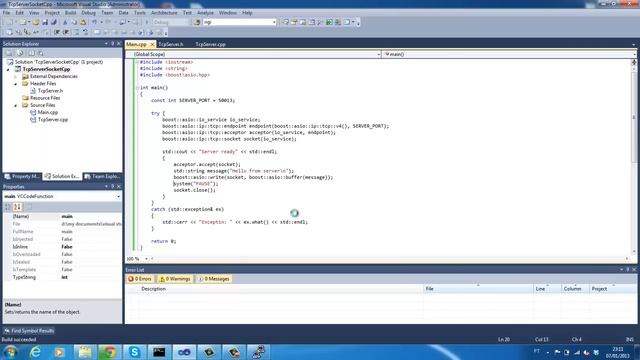Screen dimensions: 640x360
Task: Click the Find in Files icon
Action: point(197,22)
